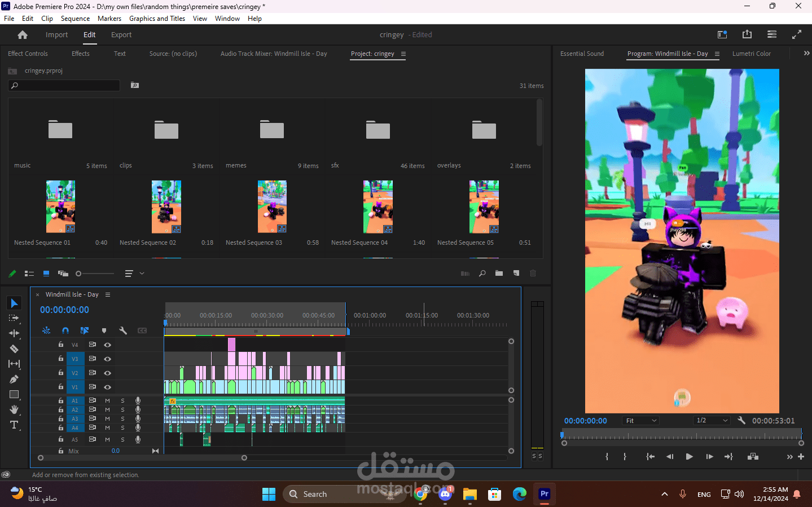Image resolution: width=812 pixels, height=507 pixels.
Task: Solo audio track A2
Action: click(x=122, y=409)
